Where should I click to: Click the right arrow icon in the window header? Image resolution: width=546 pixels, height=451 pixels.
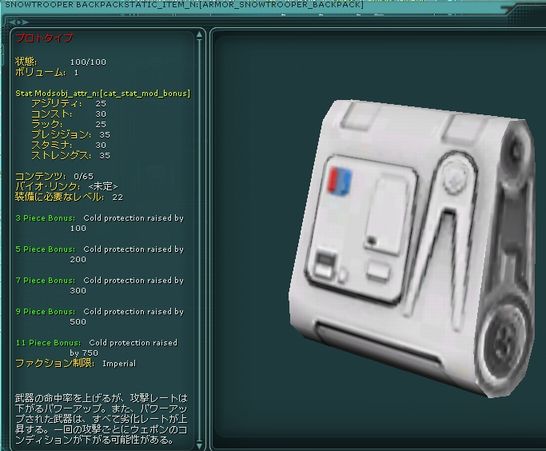(x=25, y=22)
